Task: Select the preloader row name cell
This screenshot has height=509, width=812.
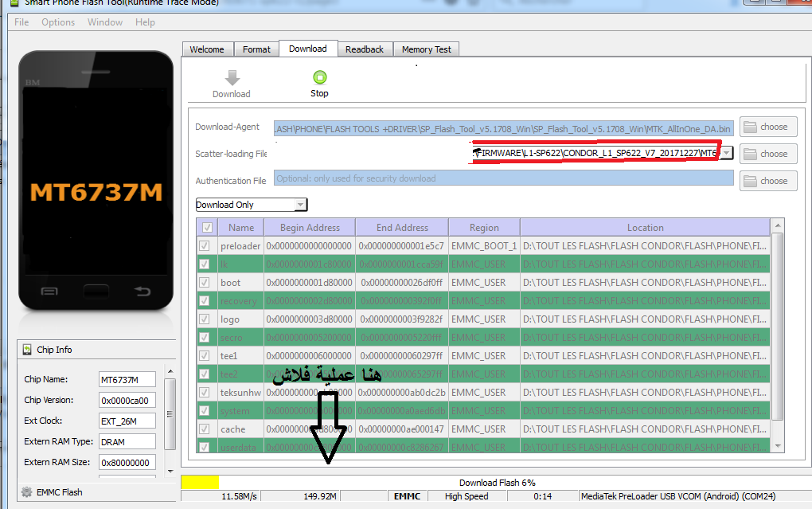Action: click(240, 246)
